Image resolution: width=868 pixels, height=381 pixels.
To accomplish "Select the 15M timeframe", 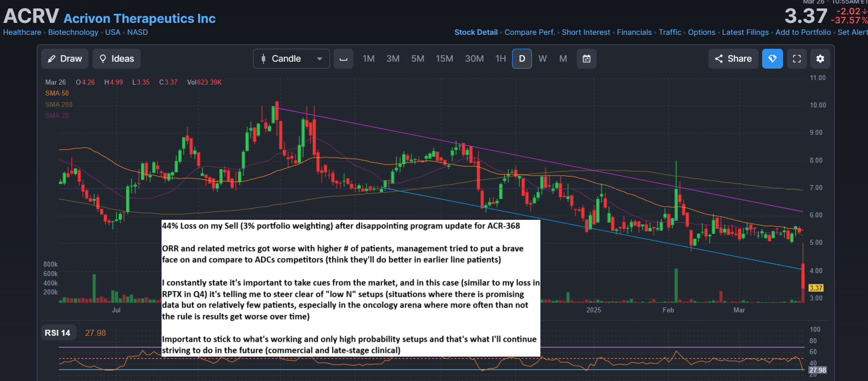I will tap(444, 59).
